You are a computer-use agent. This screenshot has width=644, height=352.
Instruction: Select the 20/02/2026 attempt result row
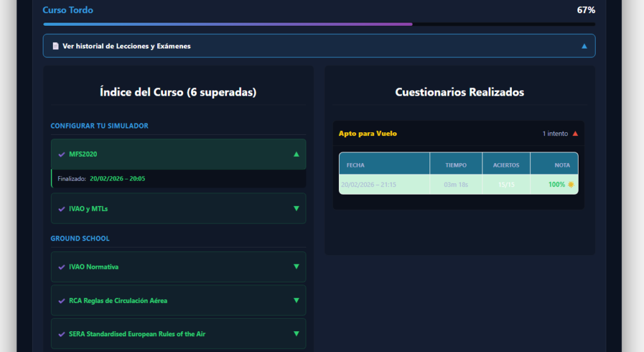coord(458,185)
